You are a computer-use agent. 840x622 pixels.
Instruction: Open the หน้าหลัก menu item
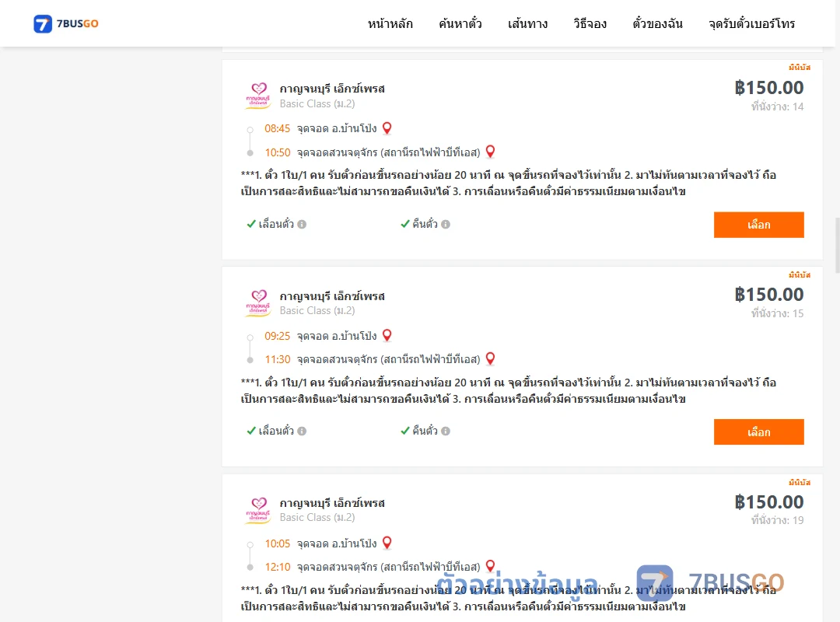390,23
